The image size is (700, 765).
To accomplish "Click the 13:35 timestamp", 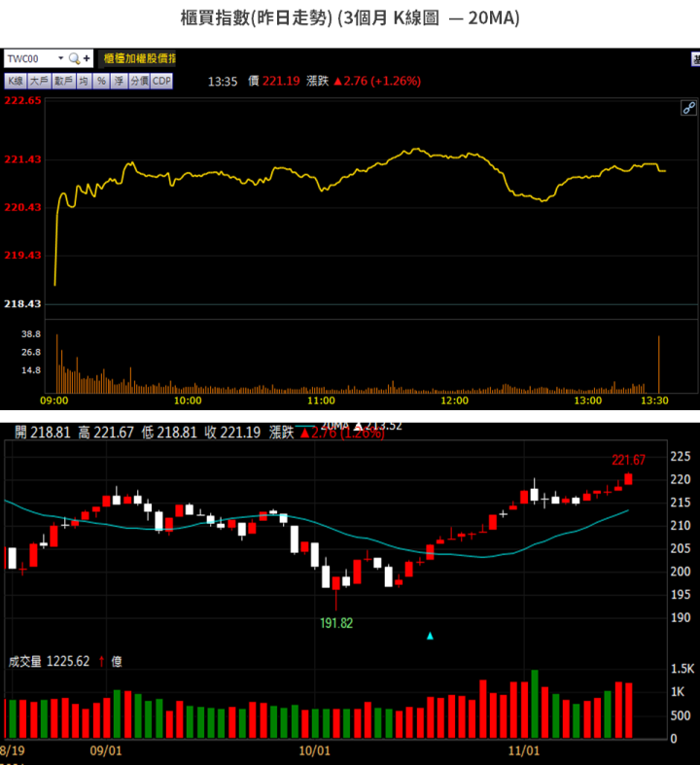I will (223, 82).
